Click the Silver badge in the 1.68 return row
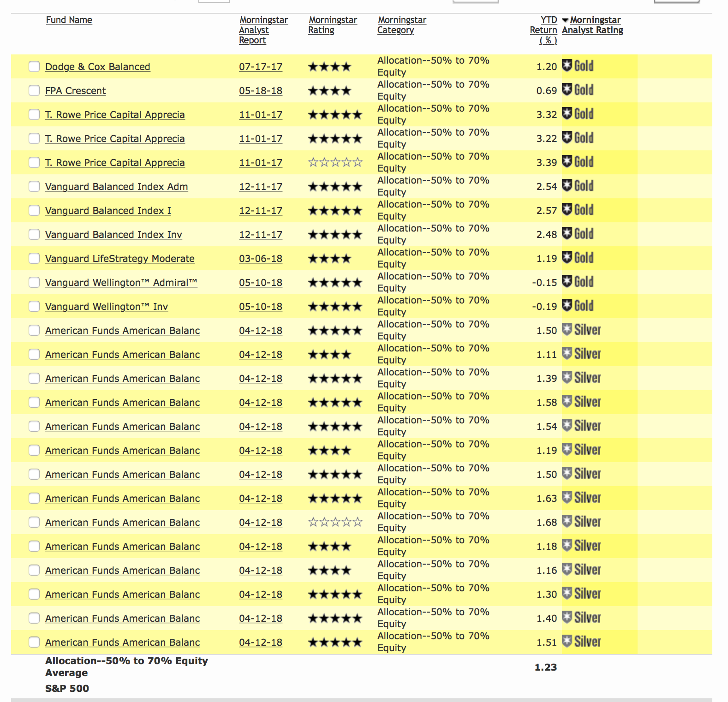 coord(581,522)
